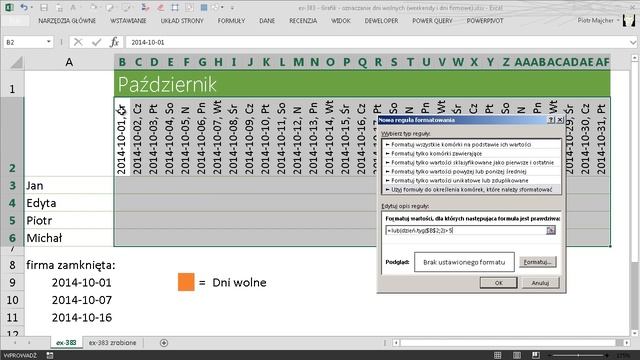Switch to Page Break Preview in the status bar
Screen dimensions: 640x360
(536, 355)
